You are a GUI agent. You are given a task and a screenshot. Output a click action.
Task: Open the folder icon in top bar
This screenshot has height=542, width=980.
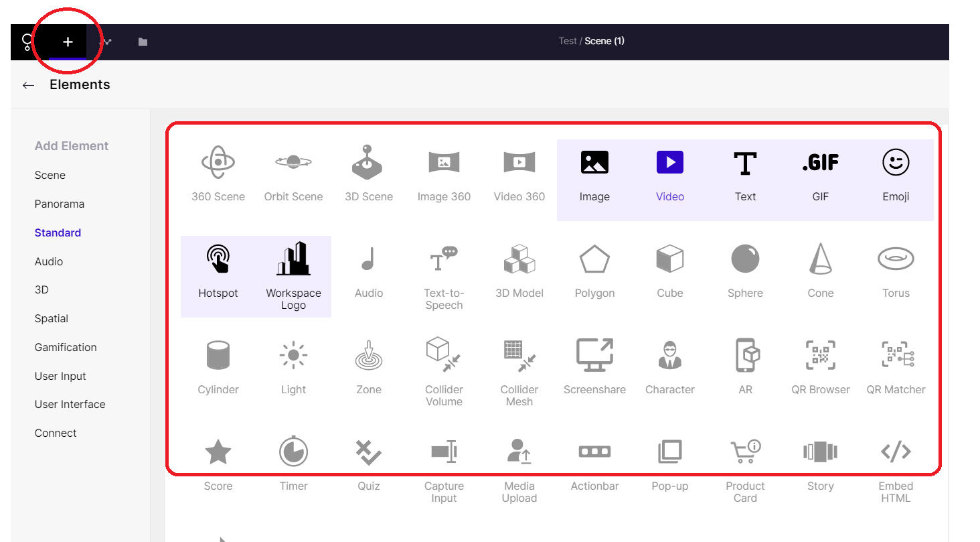coord(143,42)
